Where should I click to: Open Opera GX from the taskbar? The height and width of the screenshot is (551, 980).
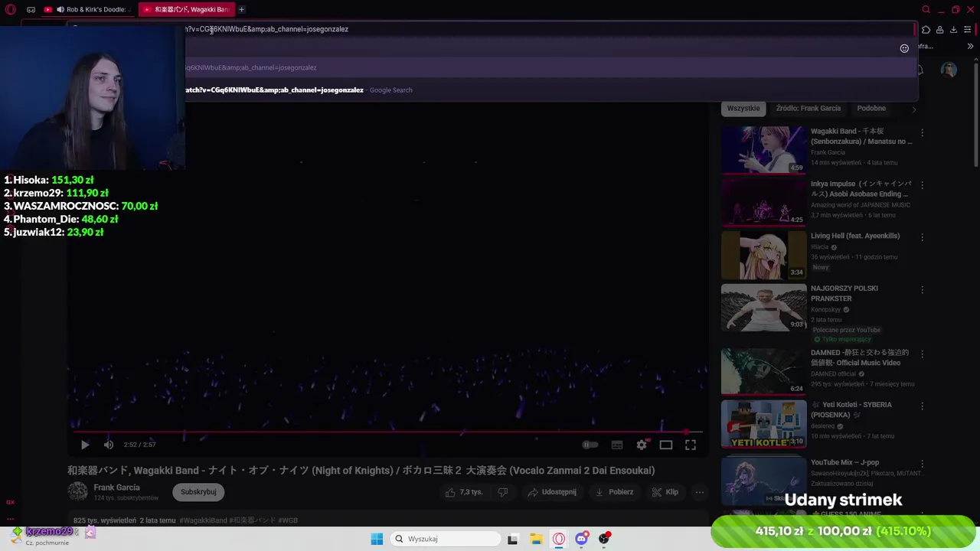coord(559,539)
